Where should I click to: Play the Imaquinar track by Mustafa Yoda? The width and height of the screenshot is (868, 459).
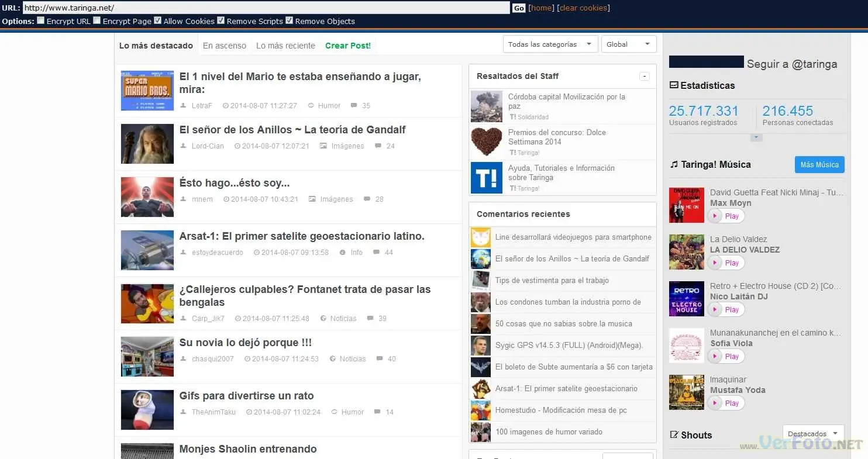726,403
